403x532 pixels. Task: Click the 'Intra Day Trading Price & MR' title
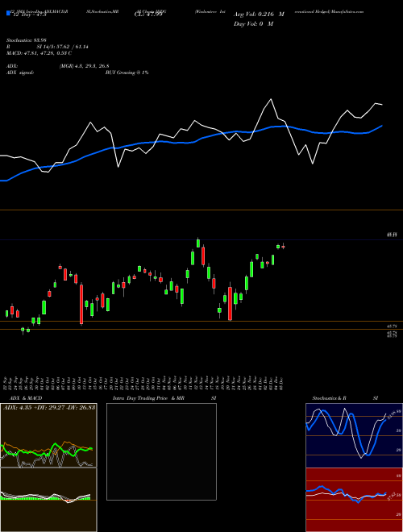coord(148,398)
